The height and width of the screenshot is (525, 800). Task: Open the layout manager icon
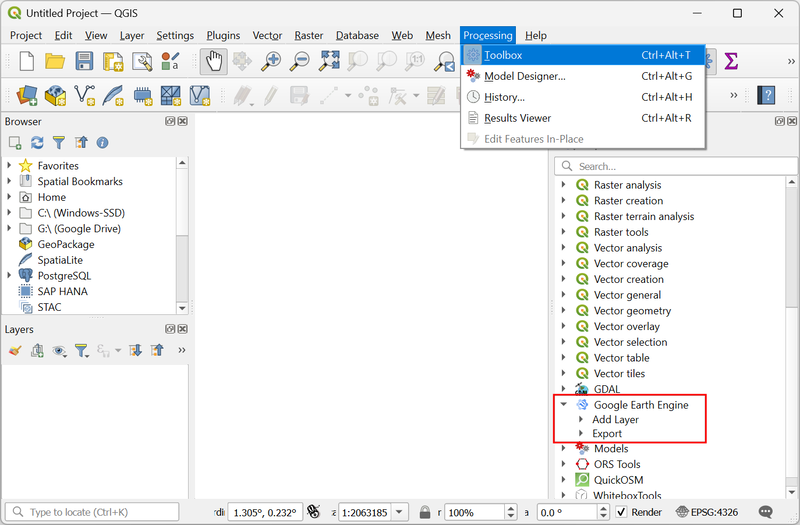[142, 61]
